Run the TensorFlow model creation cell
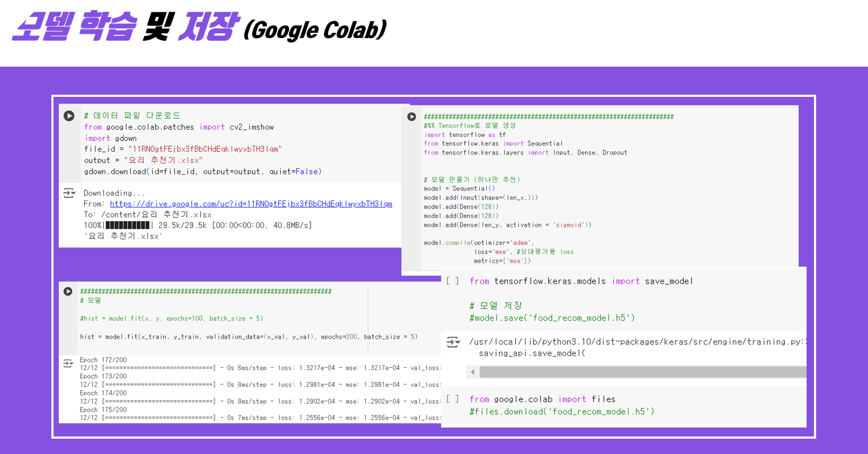 pyautogui.click(x=411, y=116)
